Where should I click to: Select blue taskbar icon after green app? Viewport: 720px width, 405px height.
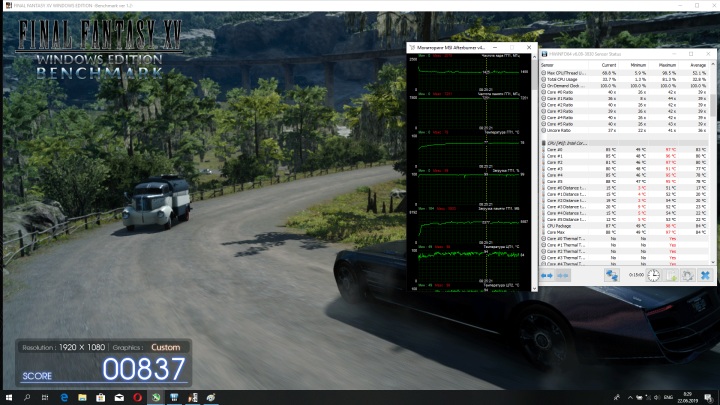(174, 398)
